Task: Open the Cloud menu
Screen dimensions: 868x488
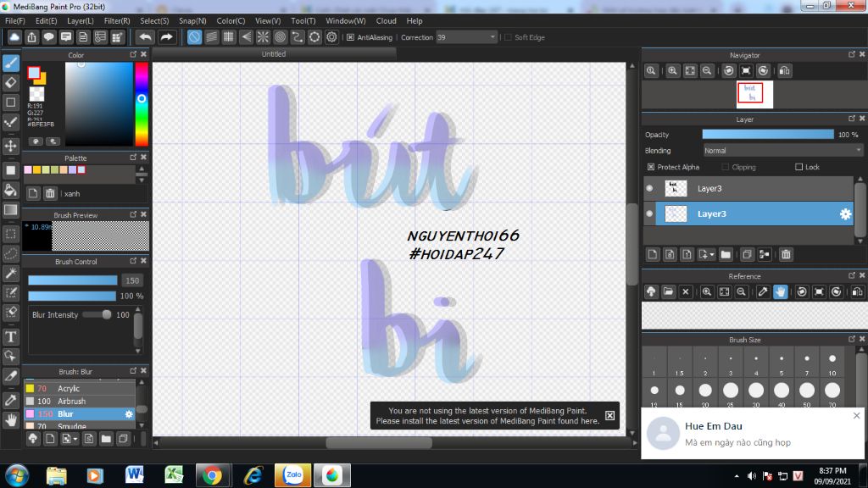Action: point(386,20)
